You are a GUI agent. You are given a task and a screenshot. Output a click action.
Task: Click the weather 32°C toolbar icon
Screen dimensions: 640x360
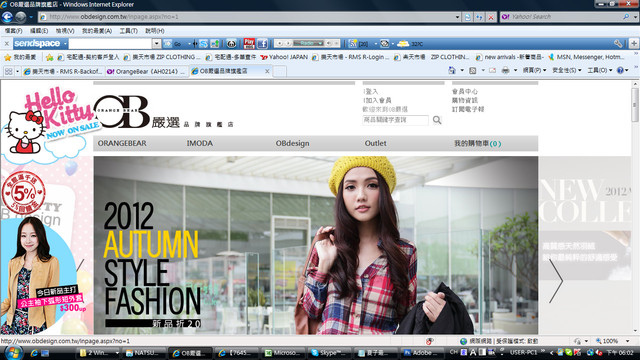tap(410, 44)
